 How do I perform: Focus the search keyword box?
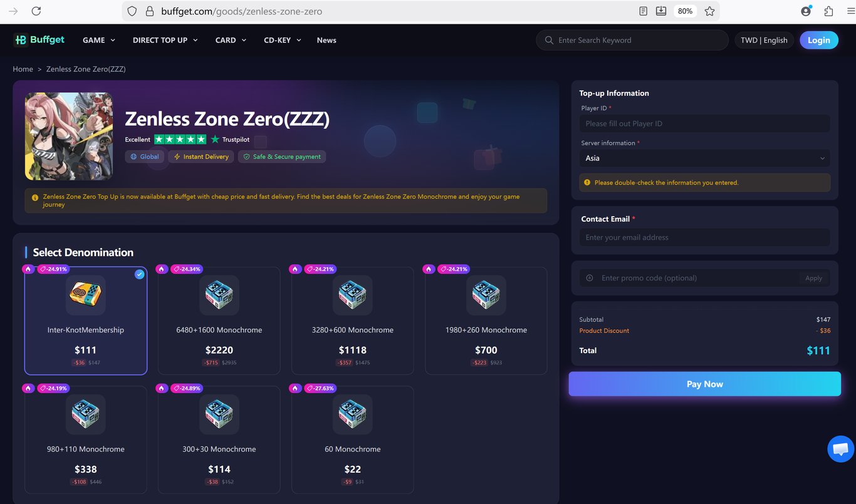point(633,40)
